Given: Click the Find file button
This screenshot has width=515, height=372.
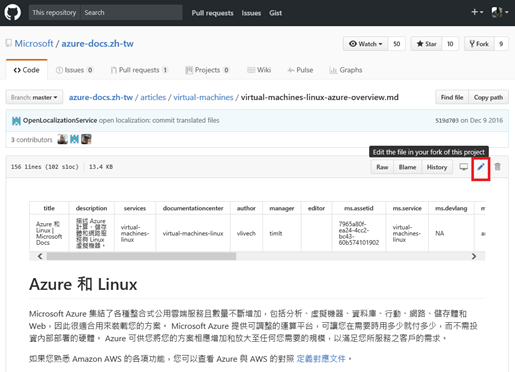Looking at the screenshot, I should (x=452, y=97).
